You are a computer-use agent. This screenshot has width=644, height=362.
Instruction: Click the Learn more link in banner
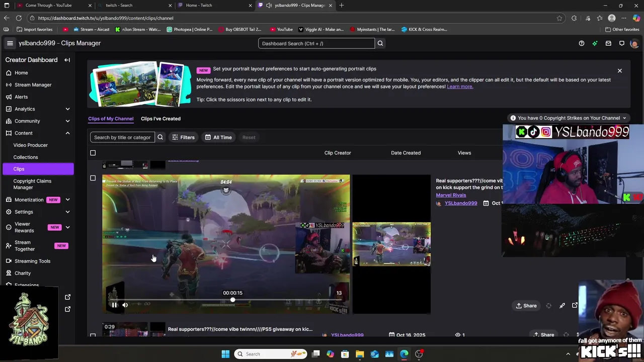pyautogui.click(x=460, y=86)
